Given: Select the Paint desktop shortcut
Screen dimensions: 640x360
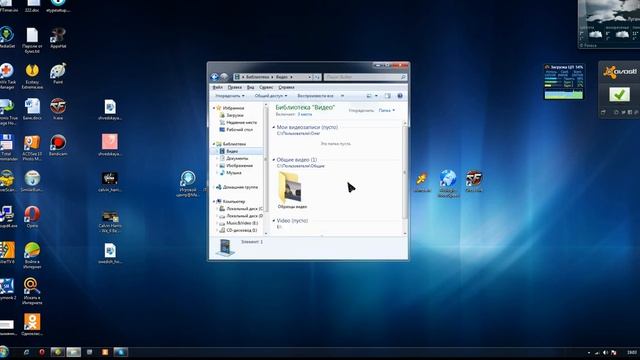Looking at the screenshot, I should (x=58, y=74).
